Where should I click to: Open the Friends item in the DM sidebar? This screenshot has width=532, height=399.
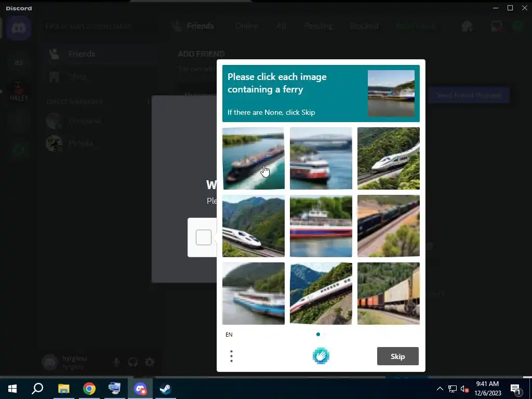pyautogui.click(x=101, y=54)
